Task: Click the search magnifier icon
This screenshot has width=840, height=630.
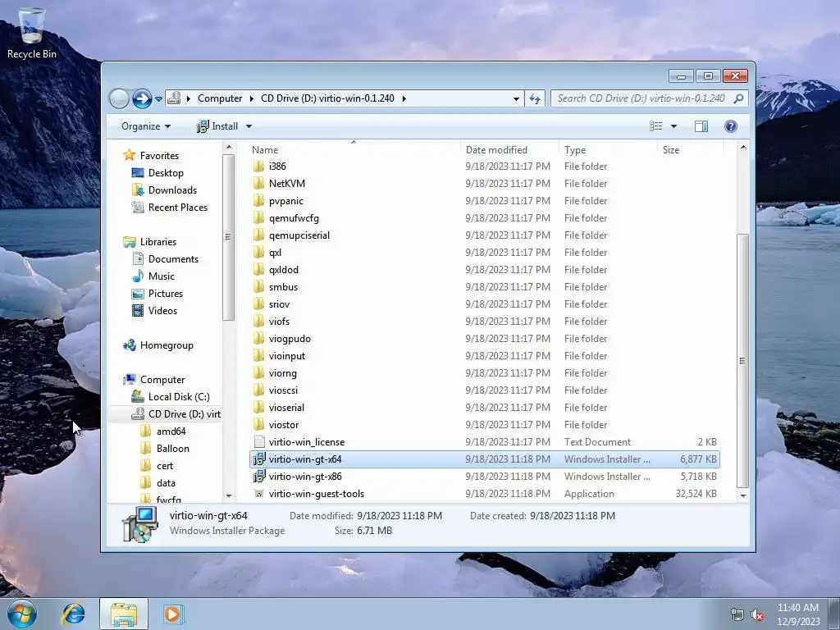Action: [x=739, y=98]
